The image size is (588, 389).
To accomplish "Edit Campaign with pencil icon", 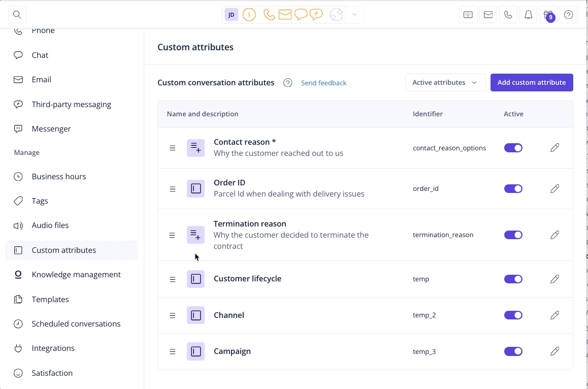I will point(554,351).
